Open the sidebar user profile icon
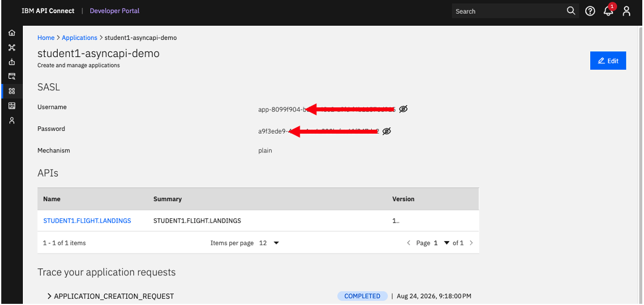This screenshot has width=644, height=305. (x=11, y=121)
